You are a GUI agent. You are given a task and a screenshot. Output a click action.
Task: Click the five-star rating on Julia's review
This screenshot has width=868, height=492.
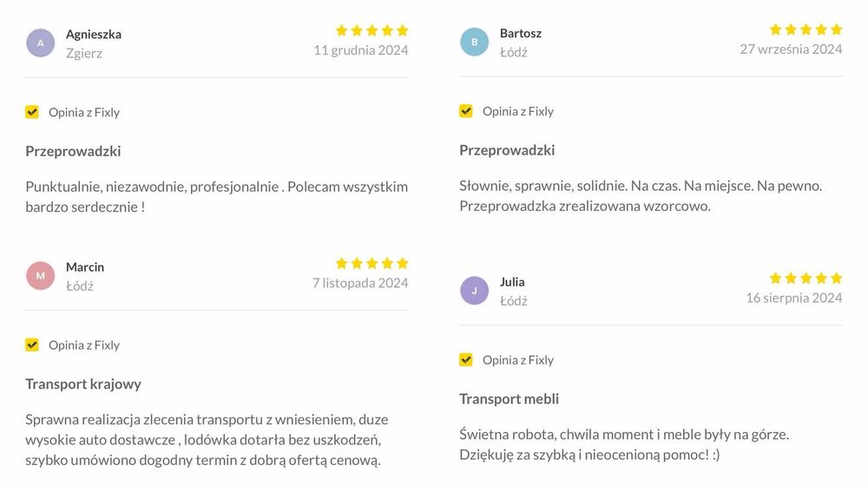[x=806, y=279]
